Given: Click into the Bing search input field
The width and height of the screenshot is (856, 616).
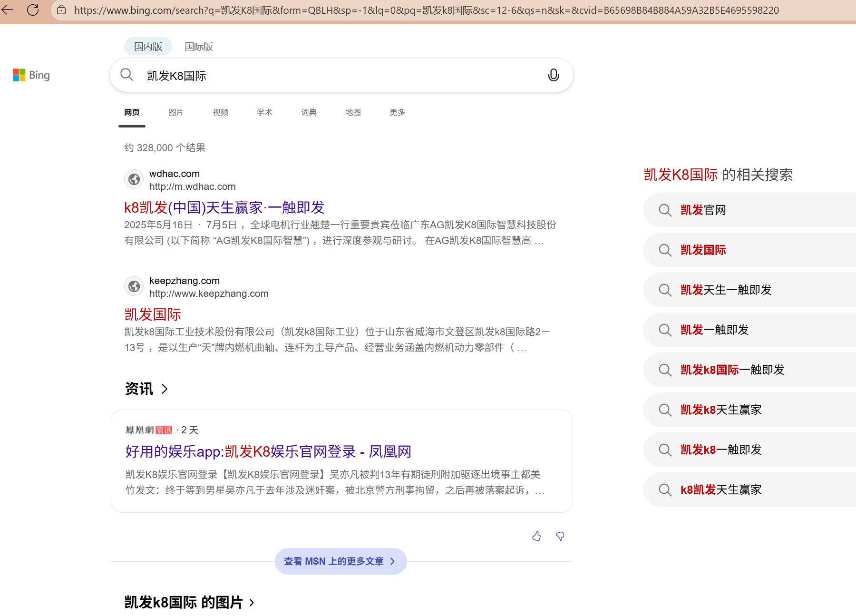Looking at the screenshot, I should click(x=341, y=75).
